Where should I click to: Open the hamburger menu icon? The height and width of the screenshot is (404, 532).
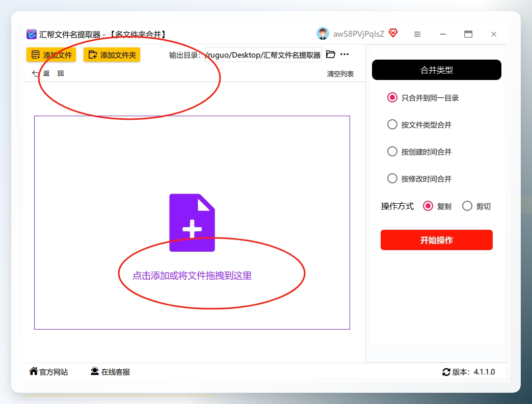tap(417, 34)
